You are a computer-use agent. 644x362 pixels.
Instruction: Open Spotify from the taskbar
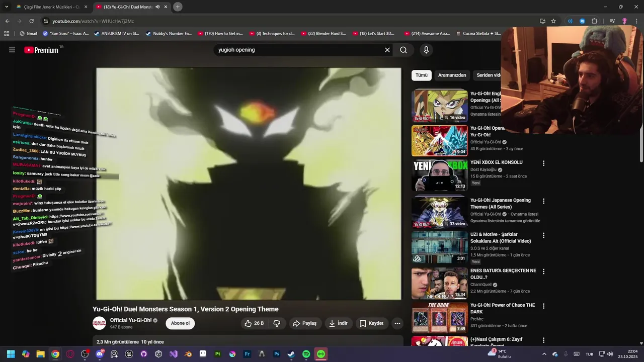click(306, 354)
